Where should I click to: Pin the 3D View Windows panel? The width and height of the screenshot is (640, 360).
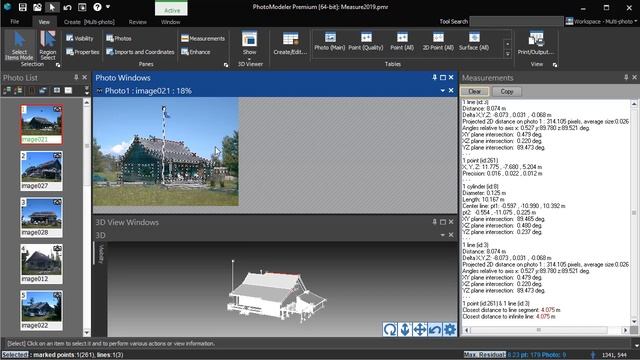(x=434, y=222)
